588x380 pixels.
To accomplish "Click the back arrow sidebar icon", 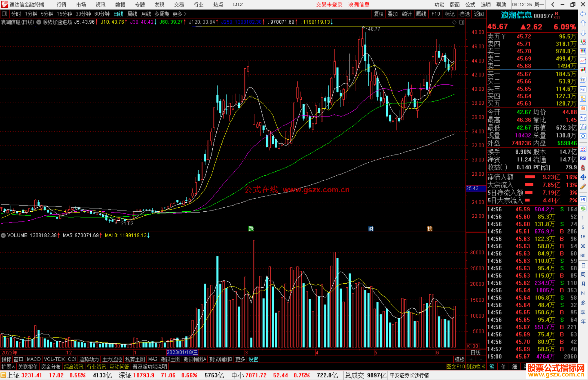I will [x=583, y=14].
